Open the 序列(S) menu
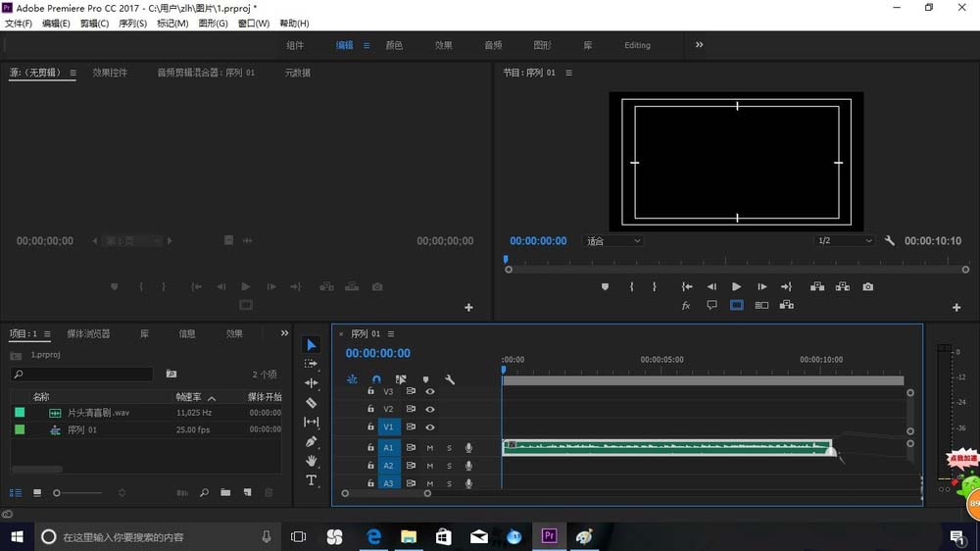980x551 pixels. (x=132, y=24)
